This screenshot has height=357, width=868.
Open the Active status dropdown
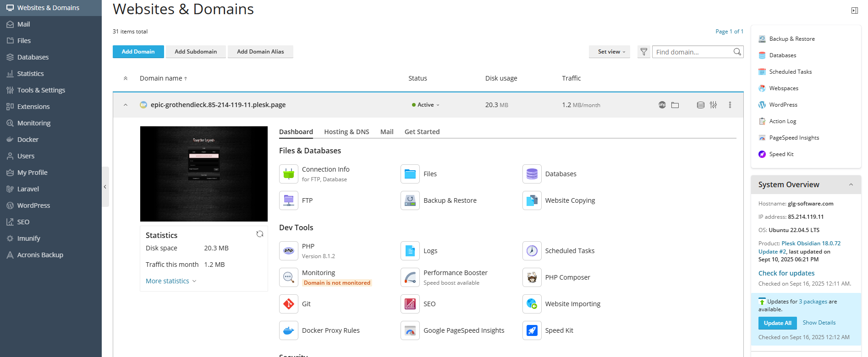click(426, 105)
